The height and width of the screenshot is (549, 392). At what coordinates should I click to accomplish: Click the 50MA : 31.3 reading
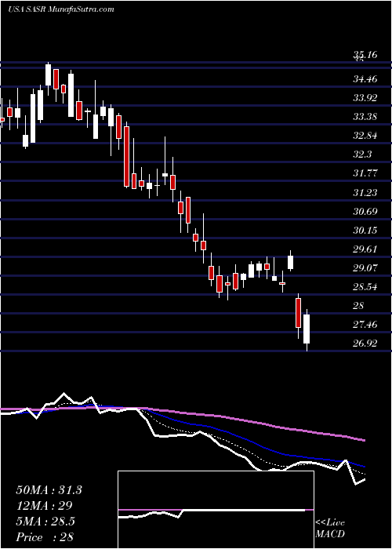pyautogui.click(x=49, y=490)
